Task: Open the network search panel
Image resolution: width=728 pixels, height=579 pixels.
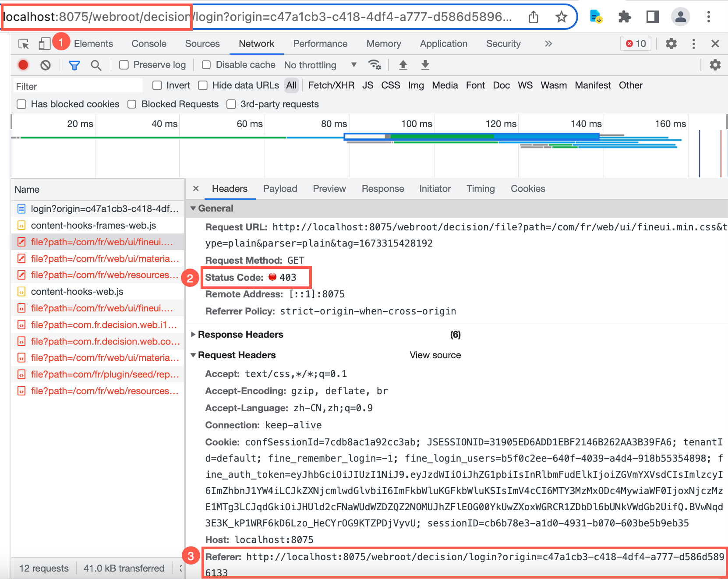Action: point(96,65)
